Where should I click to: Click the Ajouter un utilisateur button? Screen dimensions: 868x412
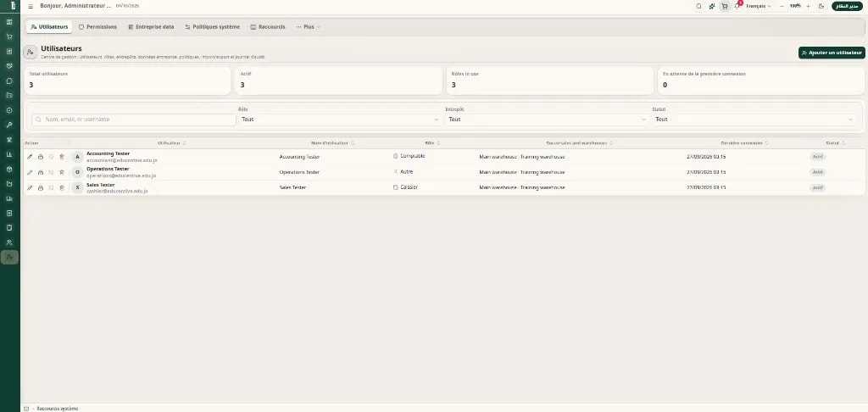point(832,53)
